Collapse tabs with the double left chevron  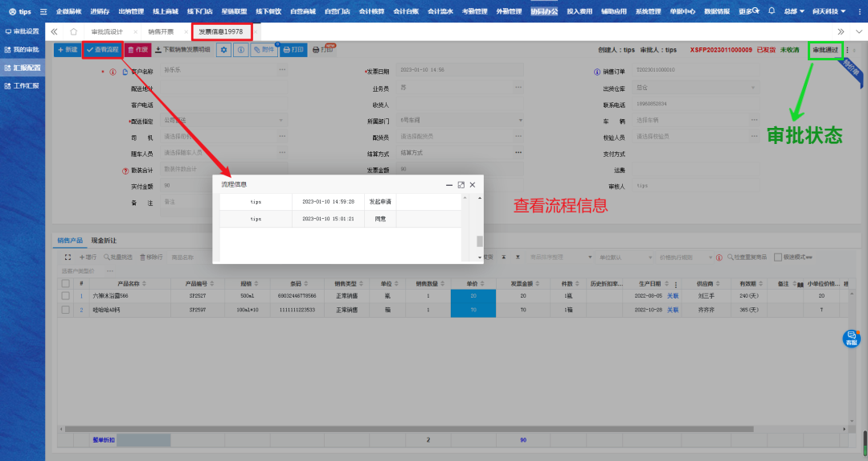pos(55,31)
